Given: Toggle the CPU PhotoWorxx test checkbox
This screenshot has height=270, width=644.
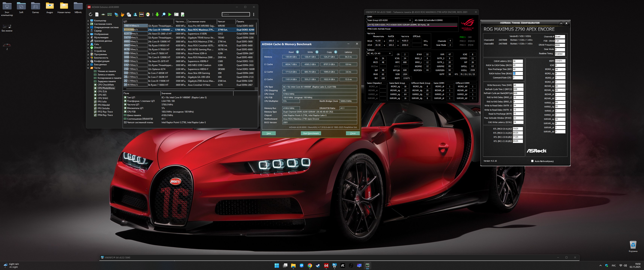Looking at the screenshot, I should (x=95, y=88).
